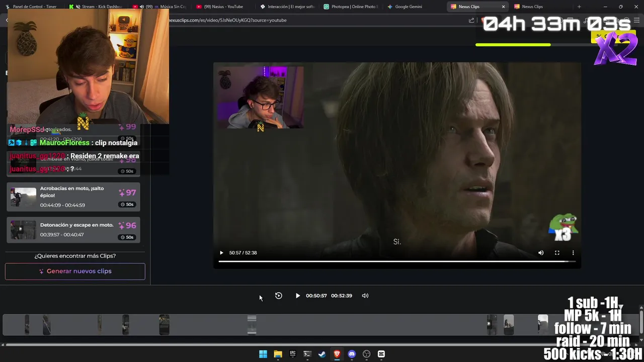The image size is (644, 362).
Task: Click the Brave browser taskbar icon
Action: [x=337, y=354]
